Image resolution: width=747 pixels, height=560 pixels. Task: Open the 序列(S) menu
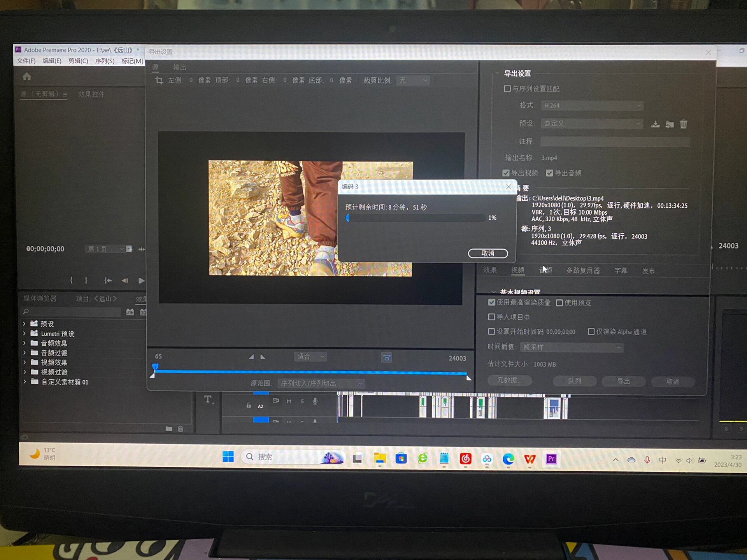tap(105, 61)
